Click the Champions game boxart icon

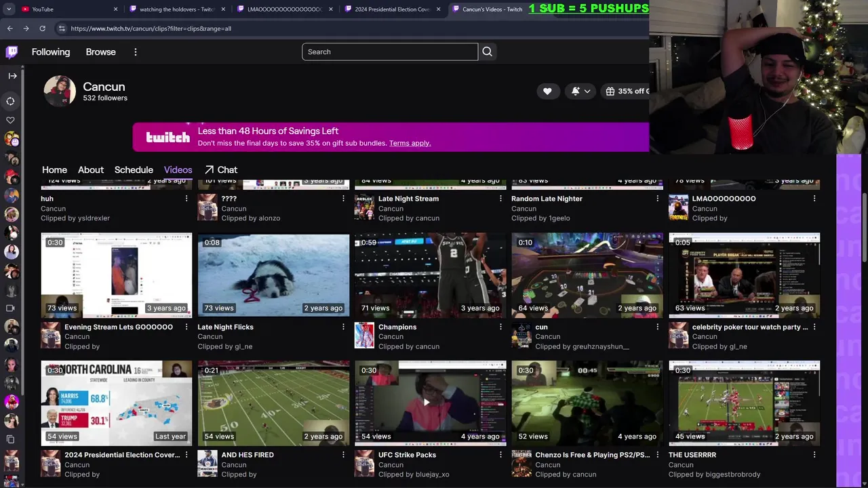(364, 335)
